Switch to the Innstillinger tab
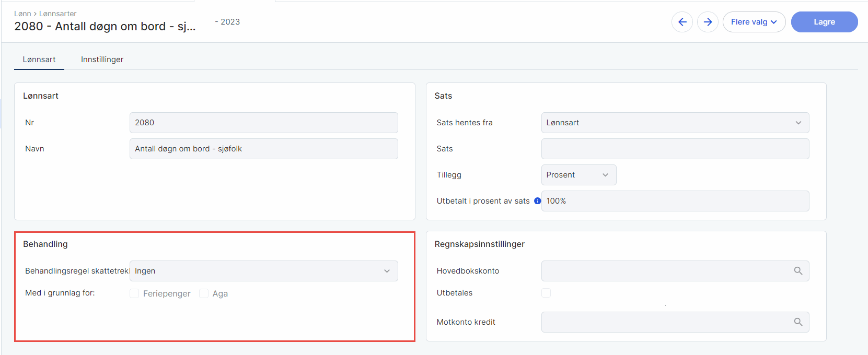The width and height of the screenshot is (868, 355). (x=102, y=60)
